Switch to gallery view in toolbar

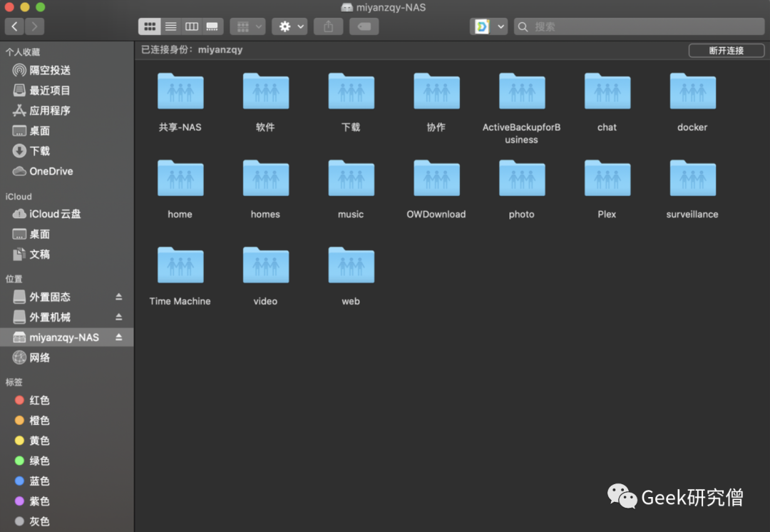[x=212, y=26]
